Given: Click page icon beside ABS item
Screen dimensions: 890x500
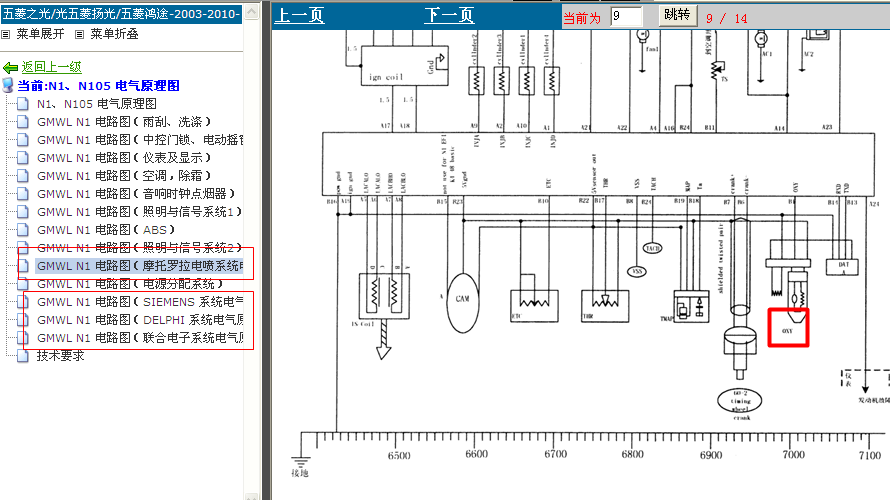Looking at the screenshot, I should [x=23, y=230].
